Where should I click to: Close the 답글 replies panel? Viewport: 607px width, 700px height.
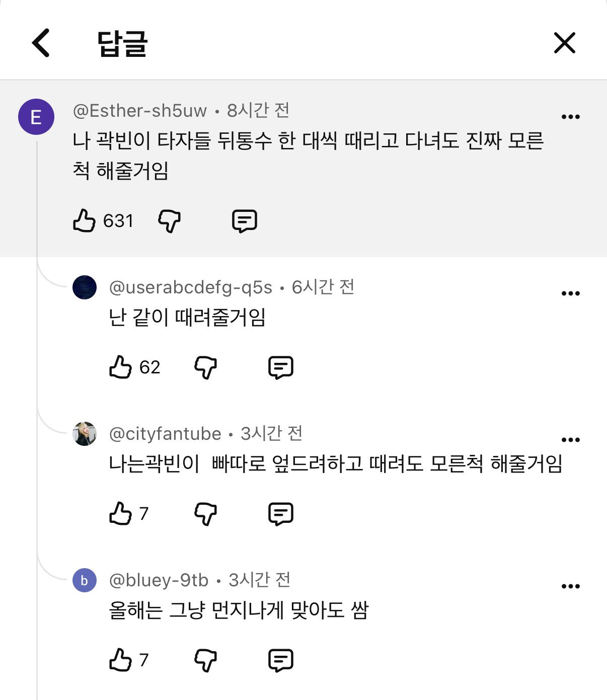point(565,43)
